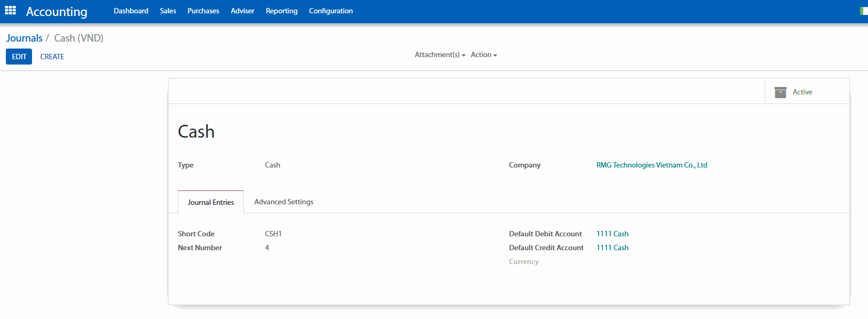868x319 pixels.
Task: Open the Default Debit Account 1111 Cash link
Action: point(612,234)
